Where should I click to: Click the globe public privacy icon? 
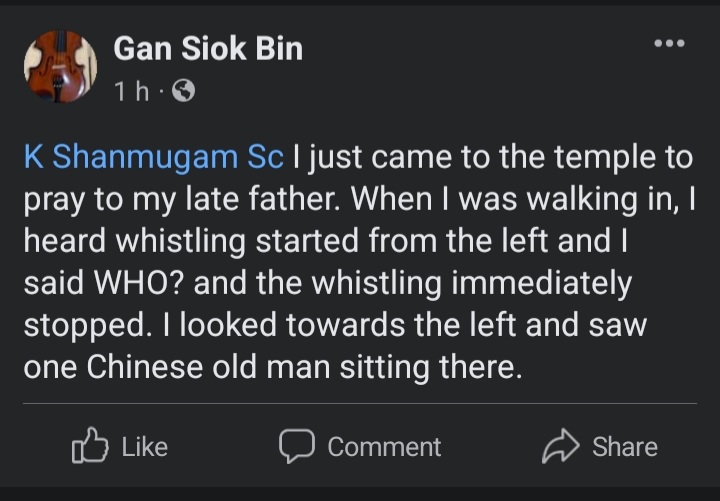click(x=184, y=92)
